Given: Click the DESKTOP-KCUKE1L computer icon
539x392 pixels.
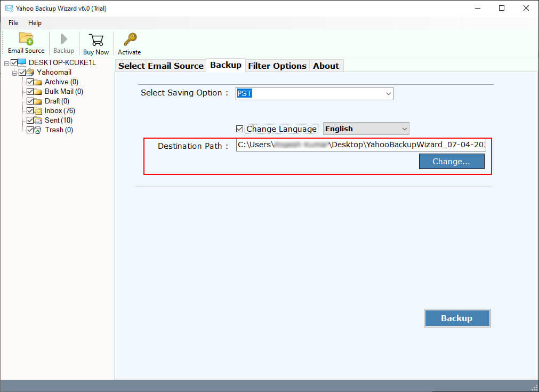Looking at the screenshot, I should click(22, 62).
